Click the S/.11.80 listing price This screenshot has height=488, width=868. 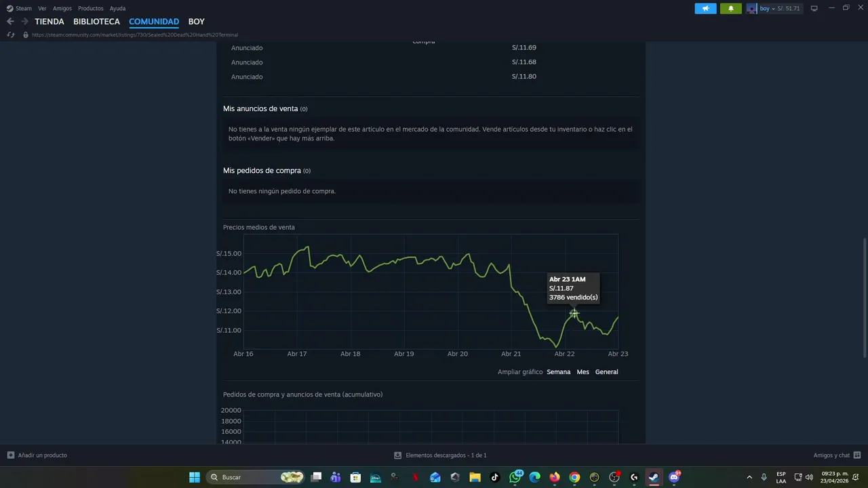coord(524,77)
